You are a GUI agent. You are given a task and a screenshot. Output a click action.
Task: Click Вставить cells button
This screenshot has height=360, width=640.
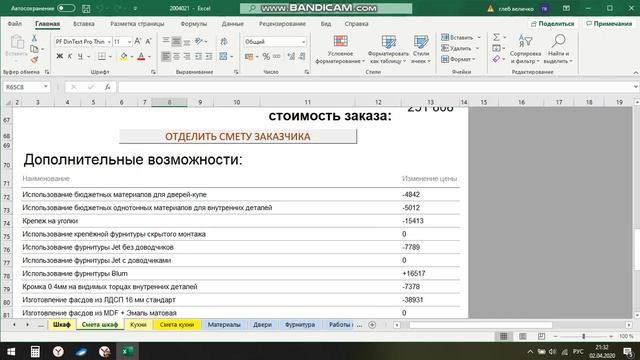pos(457,38)
